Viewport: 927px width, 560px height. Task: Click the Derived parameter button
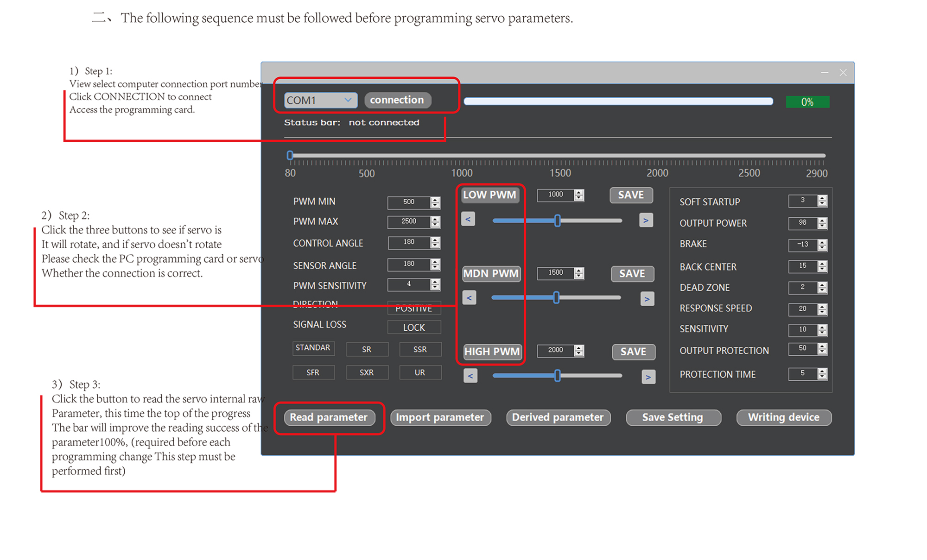tap(558, 417)
